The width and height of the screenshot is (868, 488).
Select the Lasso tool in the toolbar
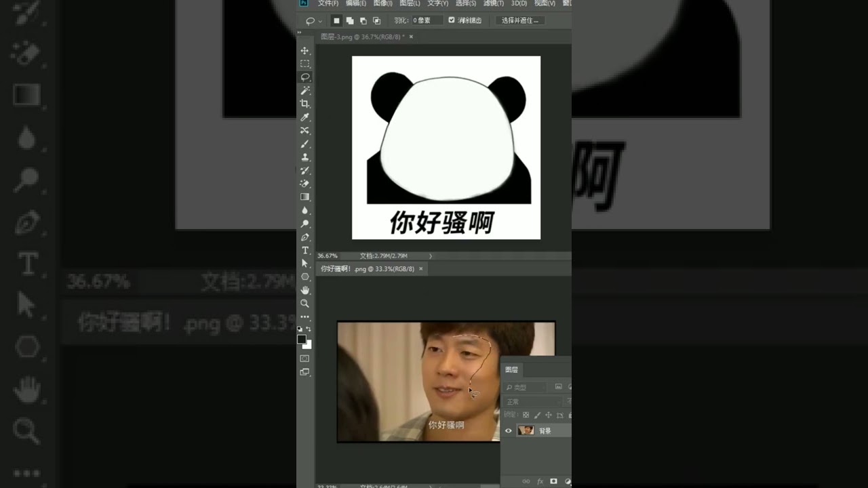coord(305,77)
